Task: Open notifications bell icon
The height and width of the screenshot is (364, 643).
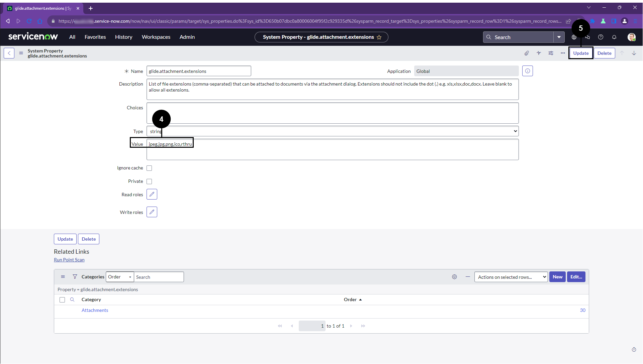Action: point(614,37)
